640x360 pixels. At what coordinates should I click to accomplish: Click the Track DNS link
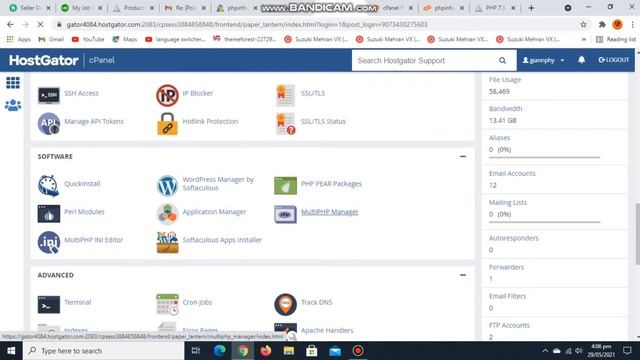pos(317,302)
